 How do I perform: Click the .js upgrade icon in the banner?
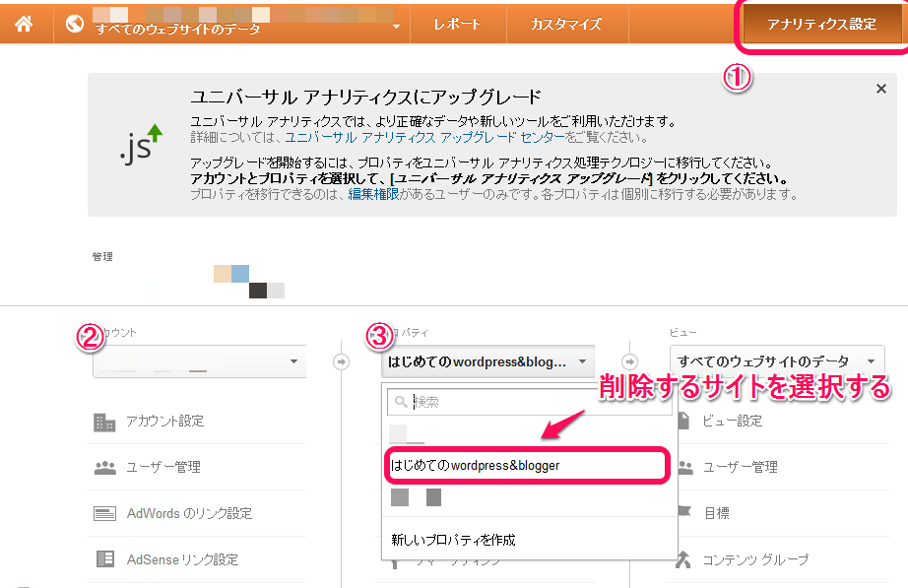pos(140,145)
